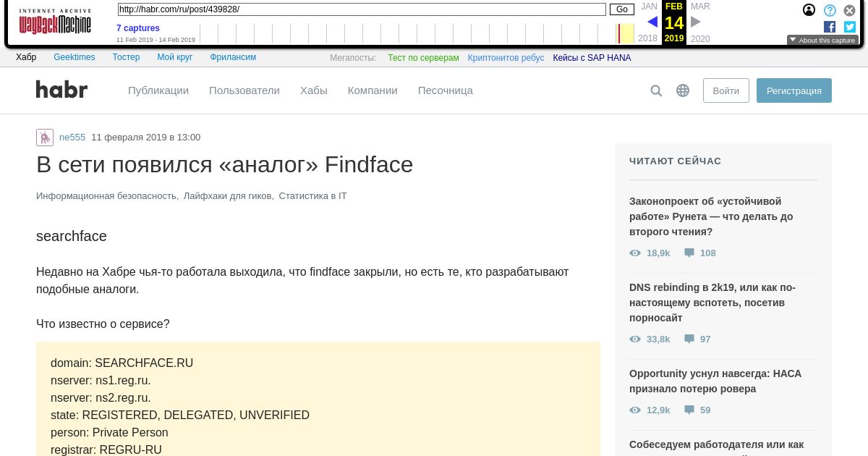Open the 7 captures link
This screenshot has height=456, width=868.
138,28
